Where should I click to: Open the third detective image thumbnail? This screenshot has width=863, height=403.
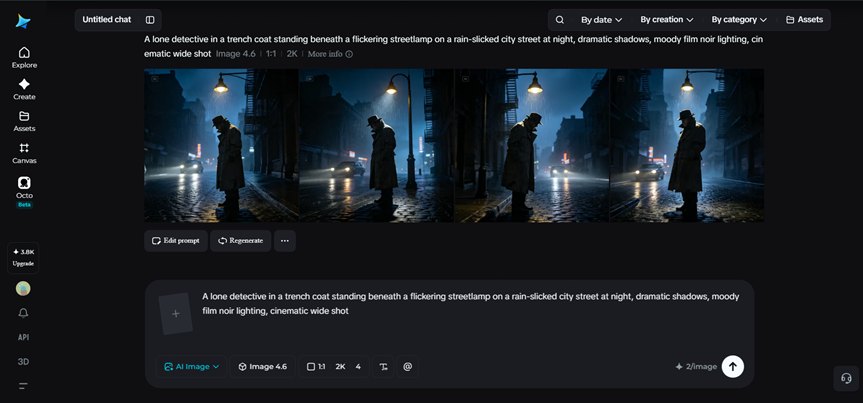(532, 145)
